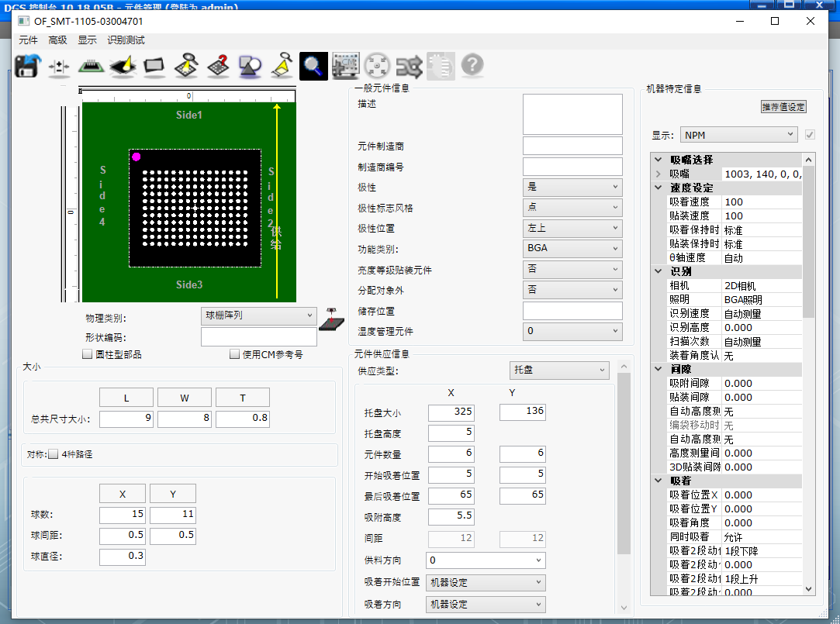The image size is (840, 624).
Task: Click the 推荐值设定 button
Action: 783,107
